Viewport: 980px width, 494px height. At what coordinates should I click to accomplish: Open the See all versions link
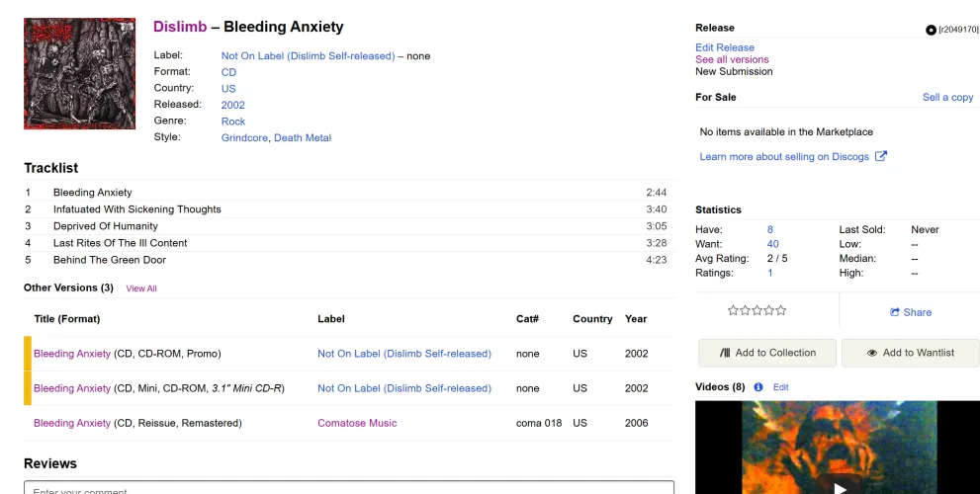pos(732,59)
